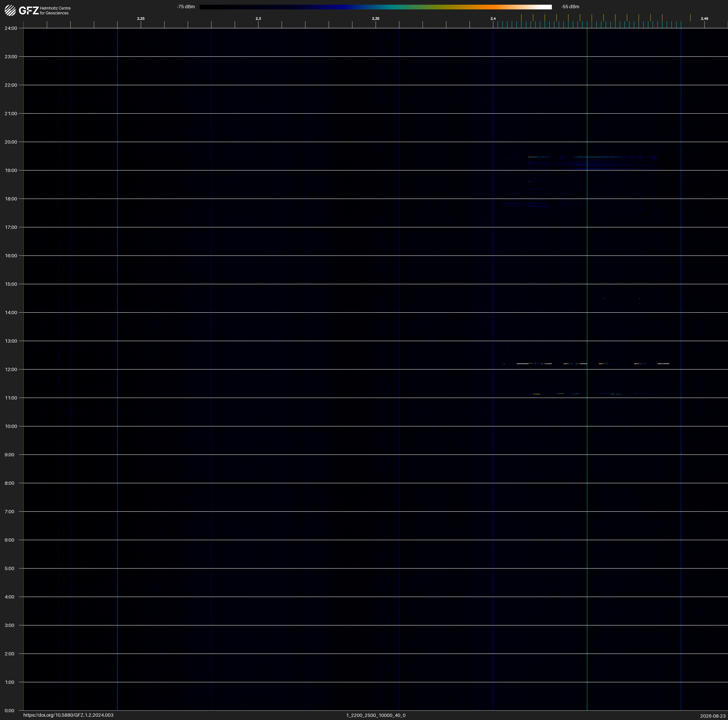Click the 21:00 time axis label
Image resolution: width=728 pixels, height=720 pixels.
coord(11,113)
